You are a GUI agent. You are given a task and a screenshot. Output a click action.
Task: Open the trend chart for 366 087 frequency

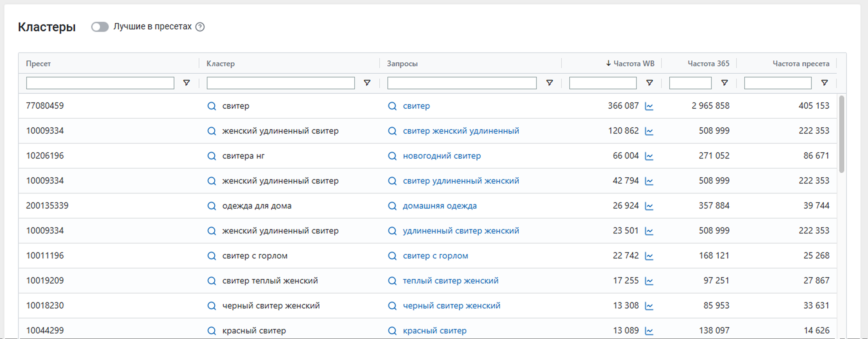[649, 106]
